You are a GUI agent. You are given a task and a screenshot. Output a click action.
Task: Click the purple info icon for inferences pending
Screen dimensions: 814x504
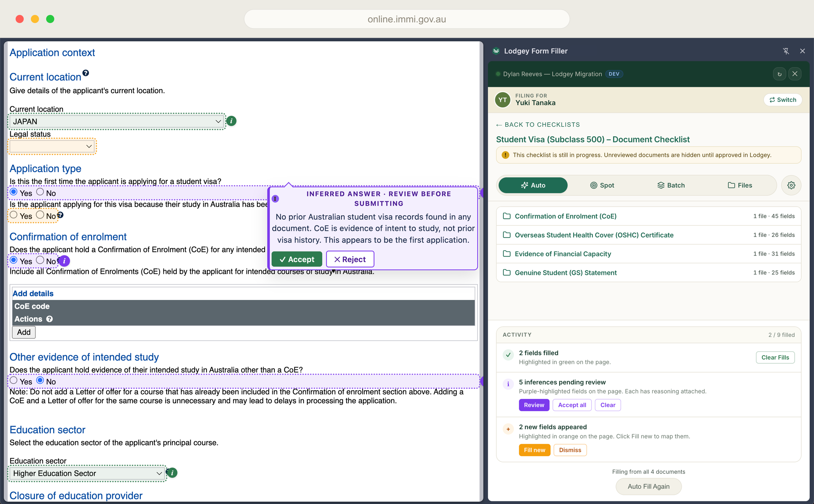(508, 384)
